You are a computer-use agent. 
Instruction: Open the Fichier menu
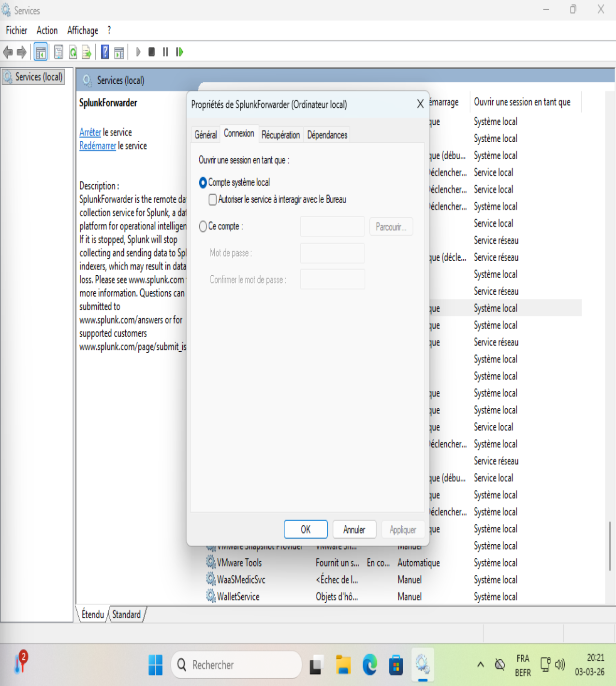click(16, 30)
